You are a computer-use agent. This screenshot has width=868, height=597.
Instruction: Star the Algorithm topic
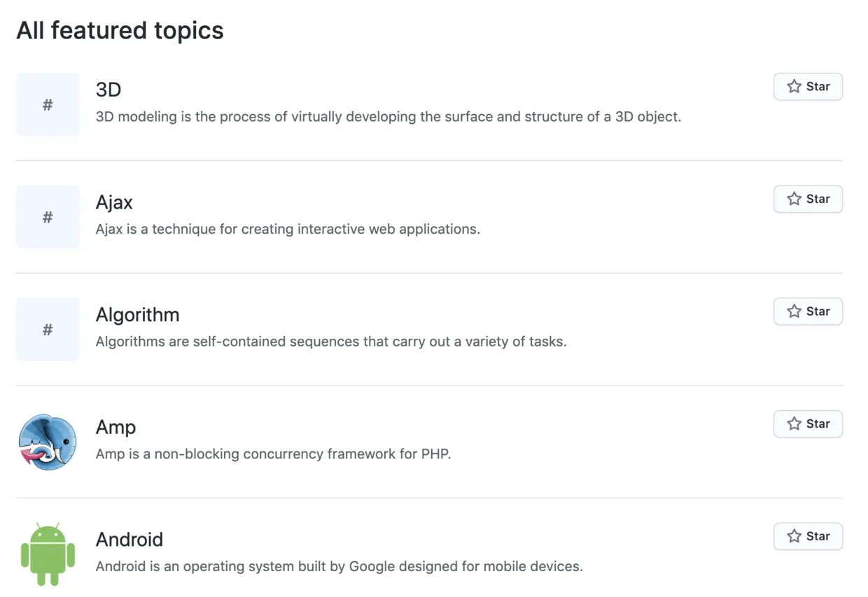click(808, 311)
